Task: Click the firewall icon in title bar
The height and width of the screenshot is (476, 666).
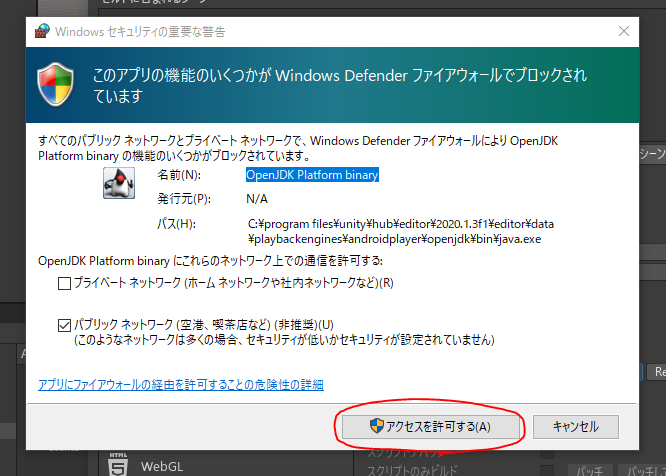Action: [42, 31]
